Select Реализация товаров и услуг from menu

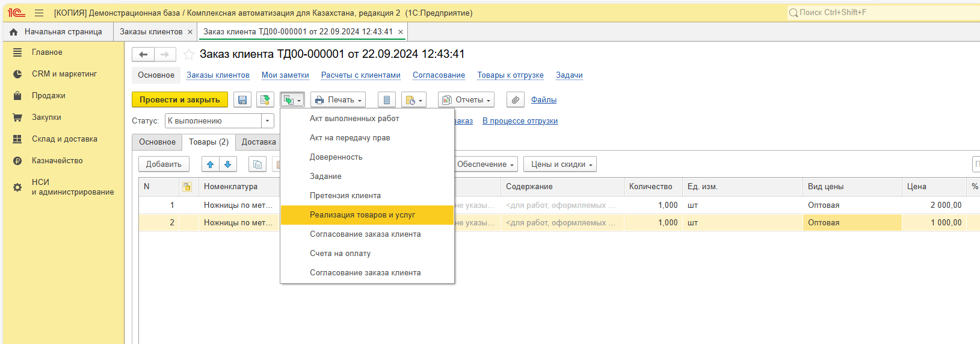(x=362, y=215)
